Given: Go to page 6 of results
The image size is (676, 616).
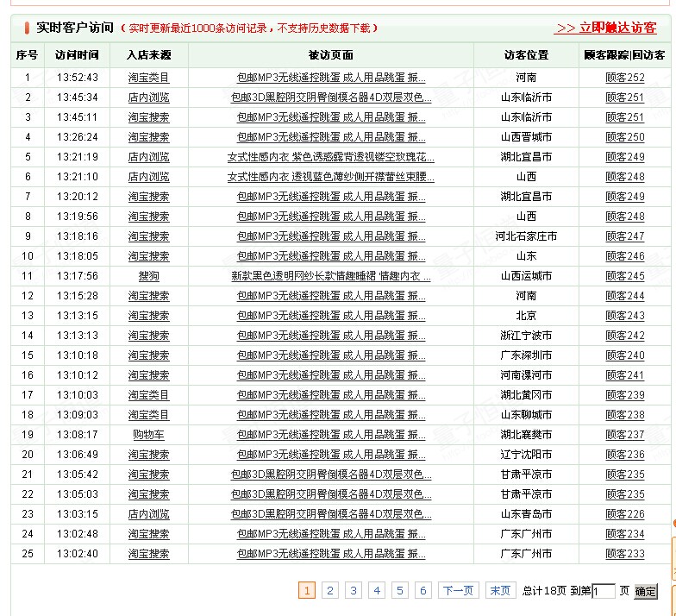Looking at the screenshot, I should tap(423, 590).
